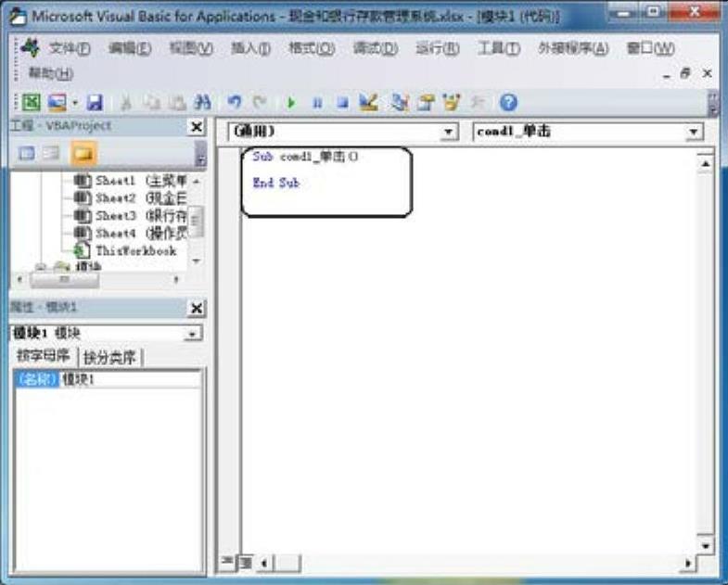Toggle Folders icon in project panel
This screenshot has height=585, width=728.
[83, 153]
